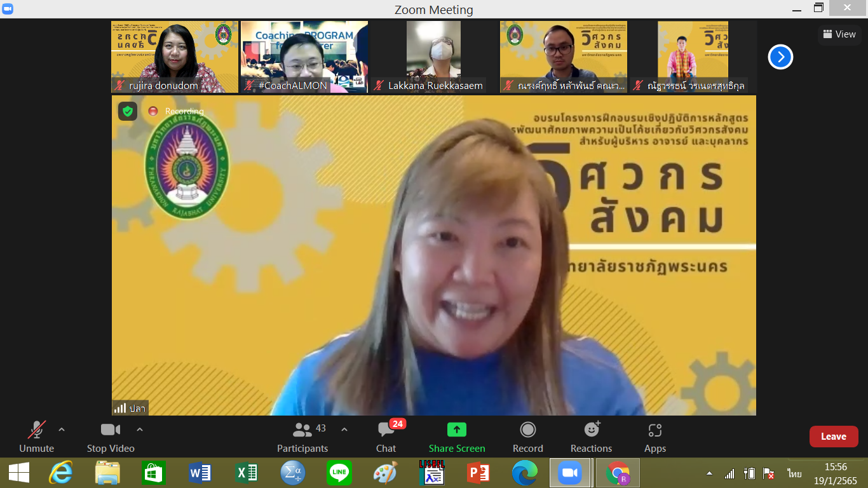Click the signal strength icon beside ปลา
The width and height of the screenshot is (868, 488).
[119, 408]
